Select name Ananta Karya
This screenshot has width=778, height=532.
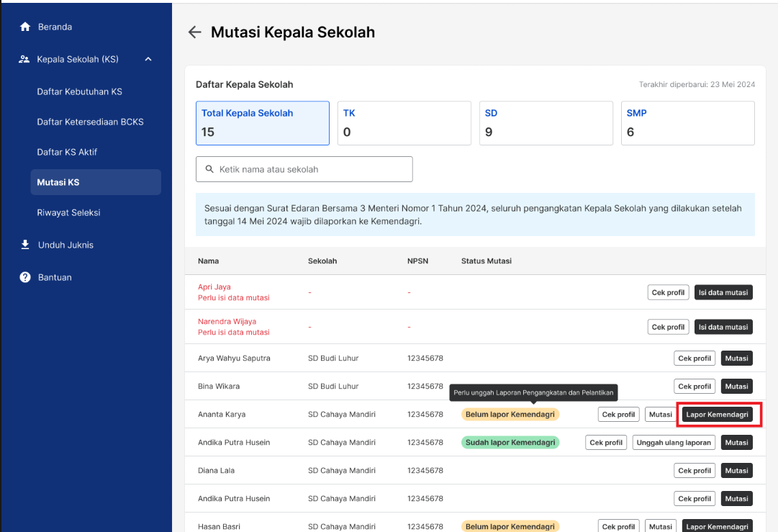(222, 415)
